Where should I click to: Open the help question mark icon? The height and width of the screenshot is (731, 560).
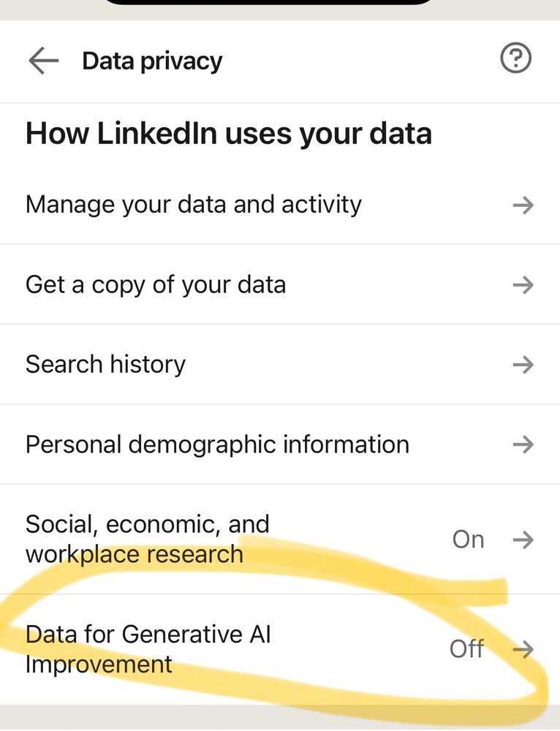click(515, 58)
